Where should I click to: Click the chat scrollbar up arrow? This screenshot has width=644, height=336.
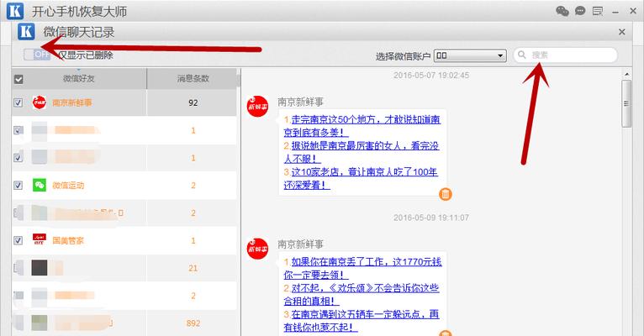click(x=626, y=74)
